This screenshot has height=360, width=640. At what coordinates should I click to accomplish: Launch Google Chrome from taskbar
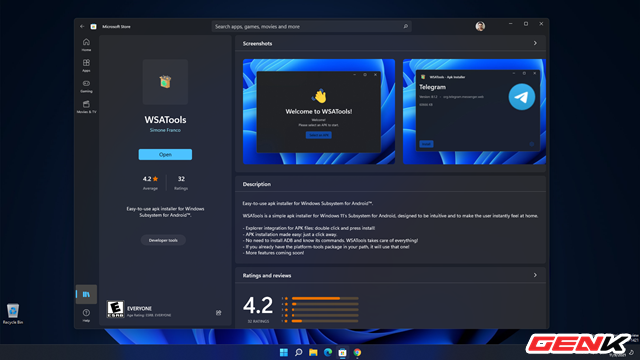(x=357, y=352)
